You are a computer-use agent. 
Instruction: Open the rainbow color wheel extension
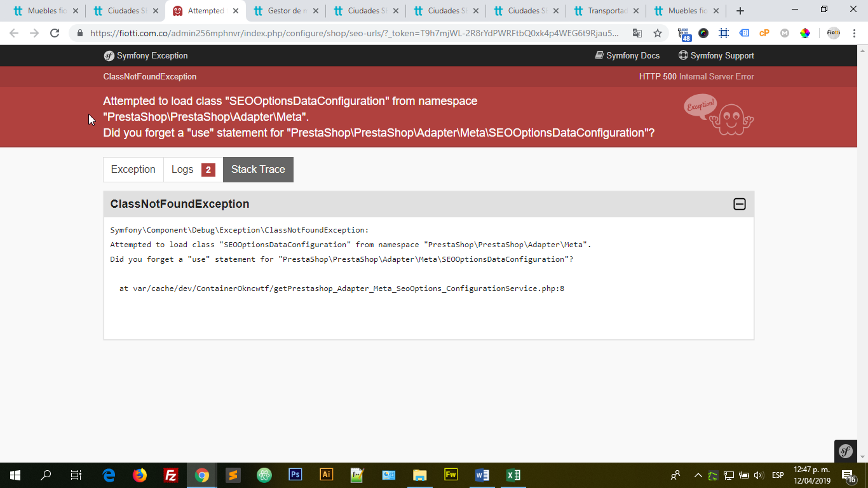[805, 33]
